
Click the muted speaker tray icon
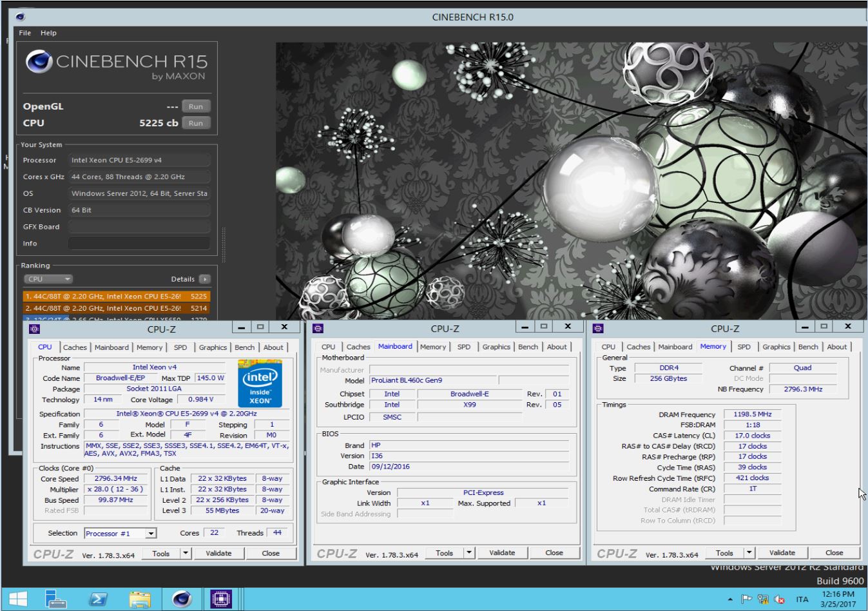point(780,599)
